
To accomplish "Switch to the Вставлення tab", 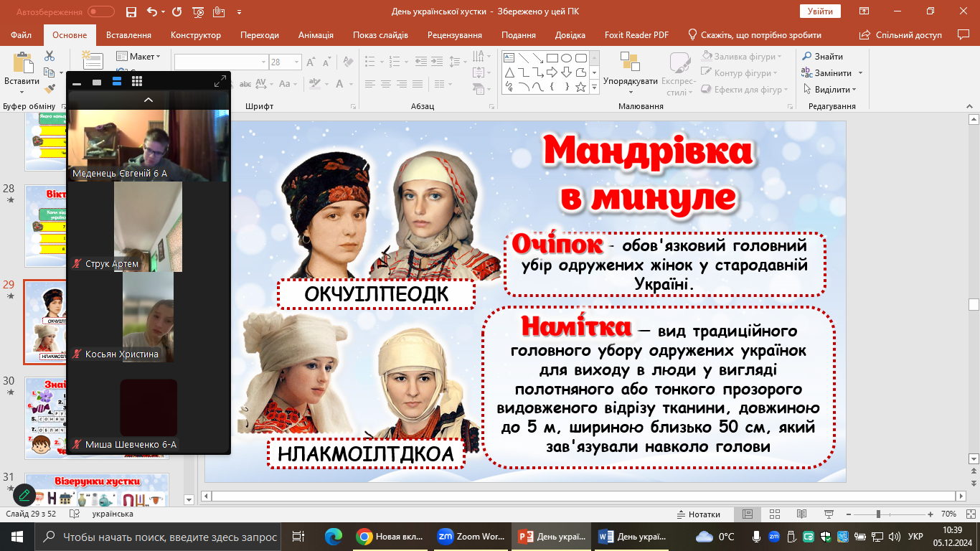I will coord(128,35).
